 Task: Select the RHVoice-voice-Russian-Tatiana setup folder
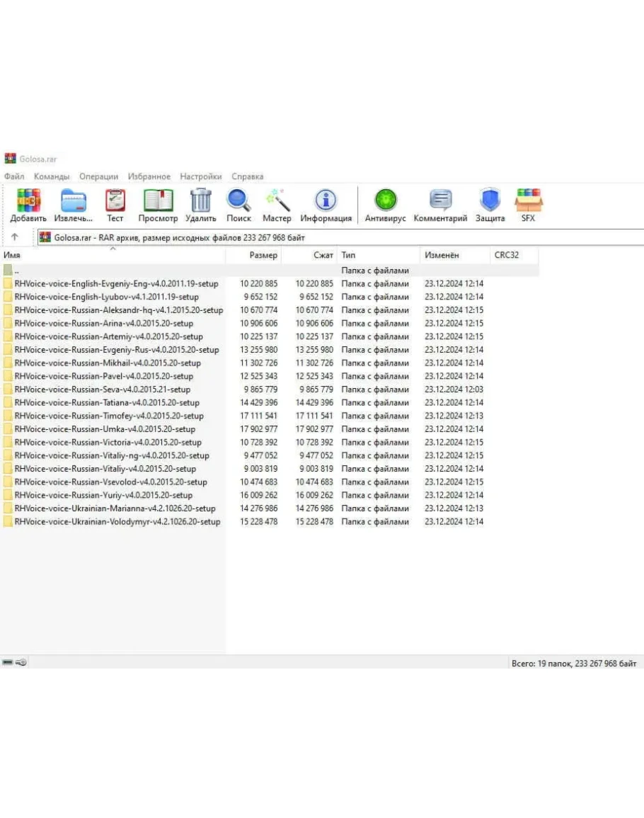pos(106,403)
